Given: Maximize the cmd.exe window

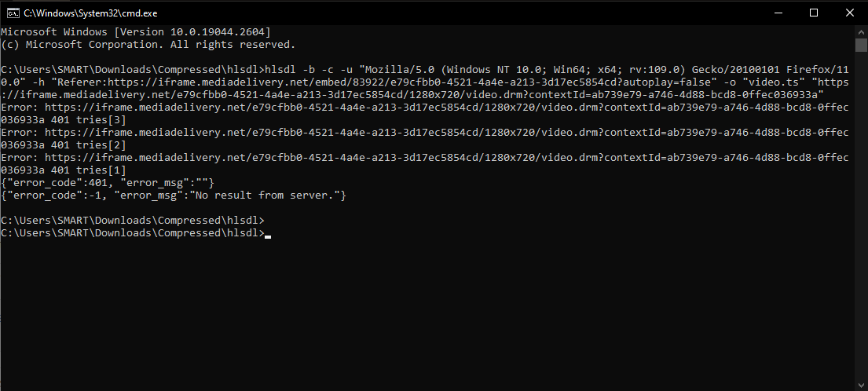Looking at the screenshot, I should 814,13.
